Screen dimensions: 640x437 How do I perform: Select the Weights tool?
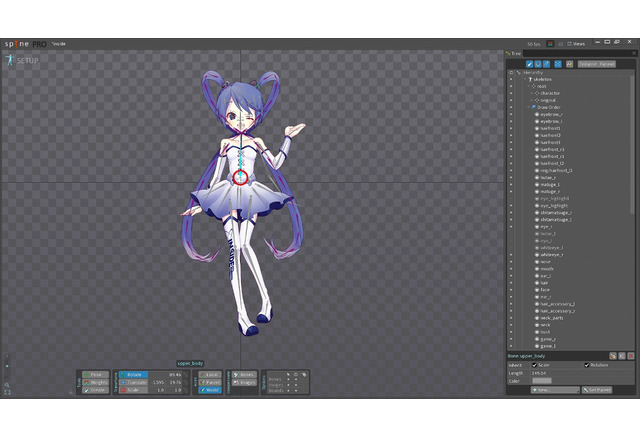coord(96,382)
